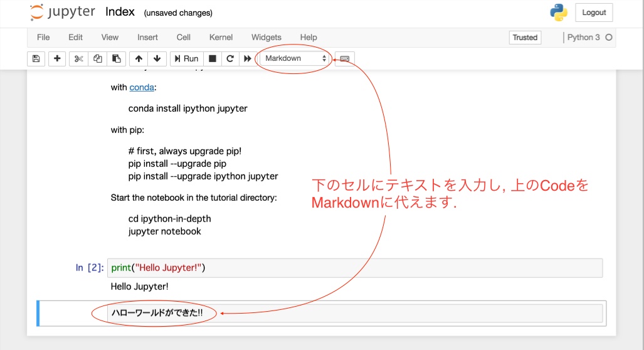Open the Edit menu
This screenshot has width=644, height=350.
coord(75,38)
